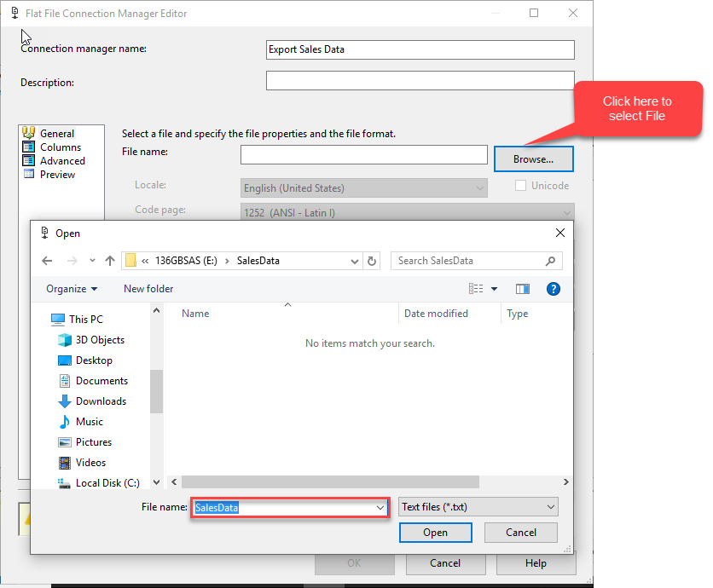Click the Help button in editor
The image size is (713, 588).
536,563
